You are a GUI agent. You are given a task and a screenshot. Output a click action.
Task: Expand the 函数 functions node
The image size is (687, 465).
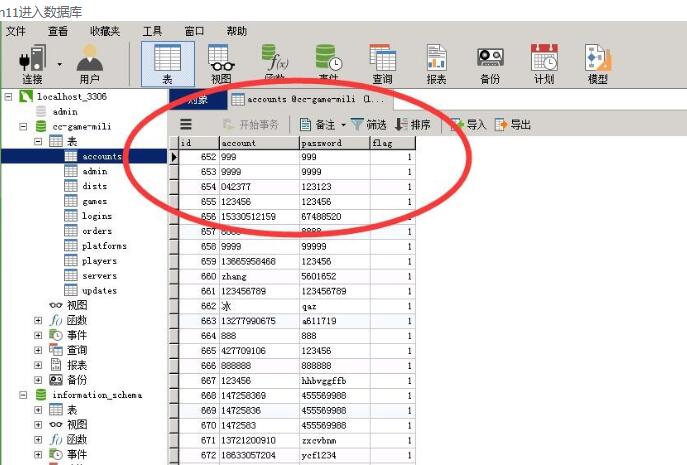[39, 321]
